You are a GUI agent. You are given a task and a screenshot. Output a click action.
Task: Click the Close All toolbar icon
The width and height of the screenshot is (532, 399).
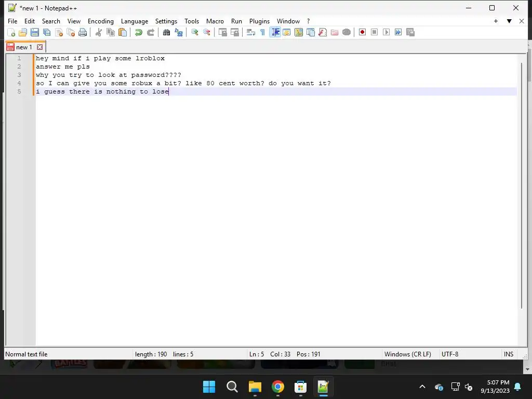coord(71,33)
